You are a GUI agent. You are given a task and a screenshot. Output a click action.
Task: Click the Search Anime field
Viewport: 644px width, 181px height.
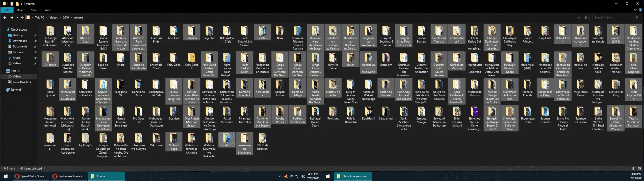click(616, 18)
